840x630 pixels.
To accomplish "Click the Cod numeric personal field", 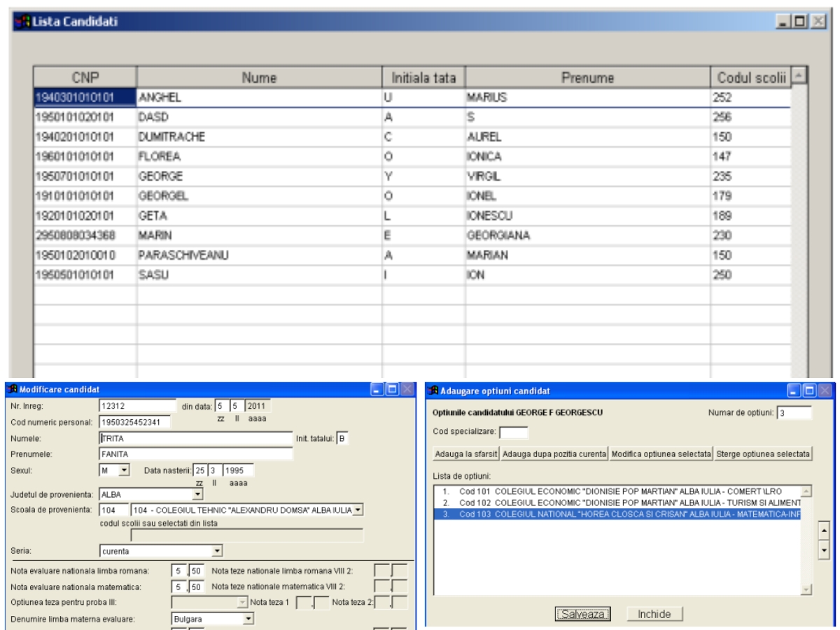I will pyautogui.click(x=135, y=421).
